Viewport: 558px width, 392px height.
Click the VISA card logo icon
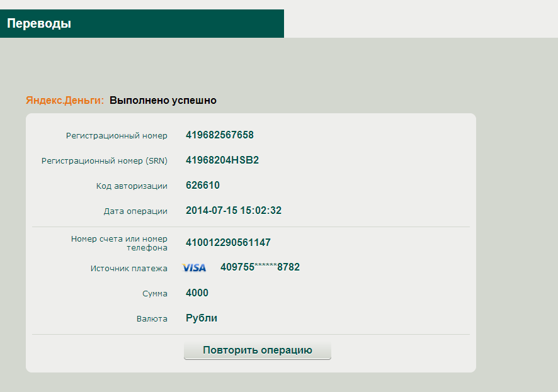click(x=194, y=267)
